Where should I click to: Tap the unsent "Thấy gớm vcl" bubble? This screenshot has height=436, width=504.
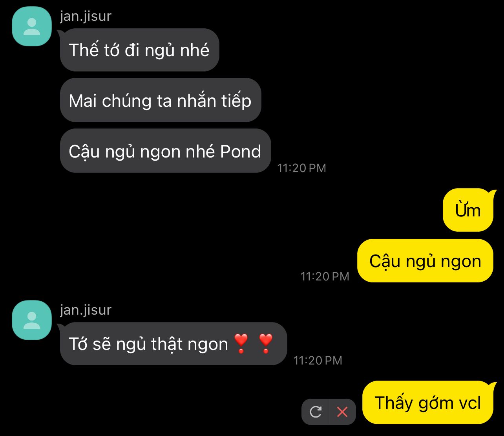coord(428,403)
